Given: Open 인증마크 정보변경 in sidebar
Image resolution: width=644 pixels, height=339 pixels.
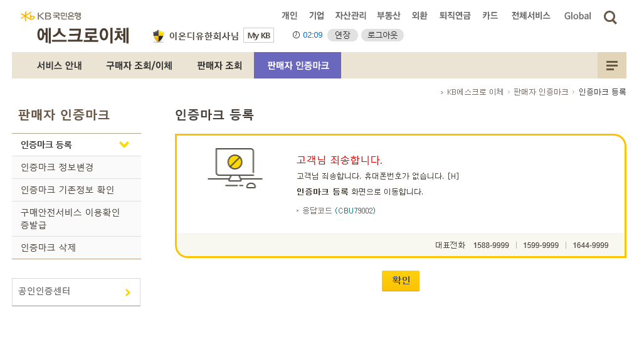Looking at the screenshot, I should point(77,168).
